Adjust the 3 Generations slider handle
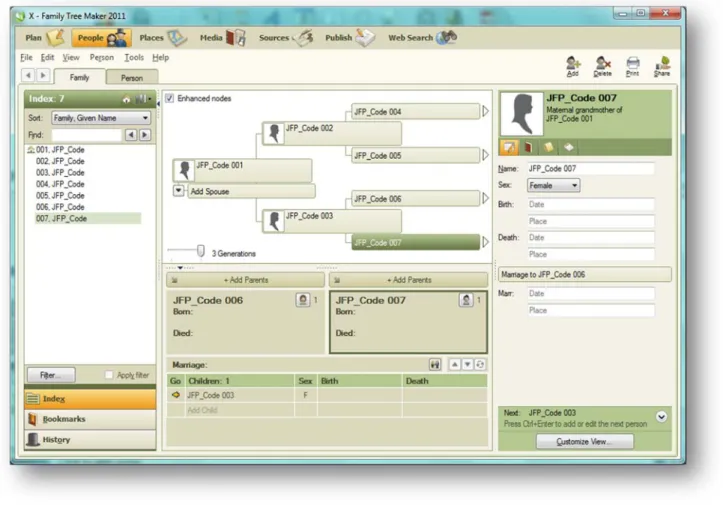The height and width of the screenshot is (505, 723). (201, 251)
